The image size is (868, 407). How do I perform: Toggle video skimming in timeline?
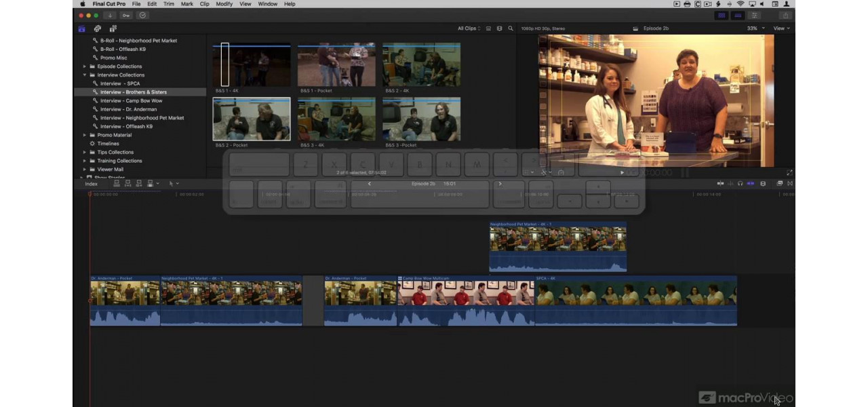click(721, 183)
